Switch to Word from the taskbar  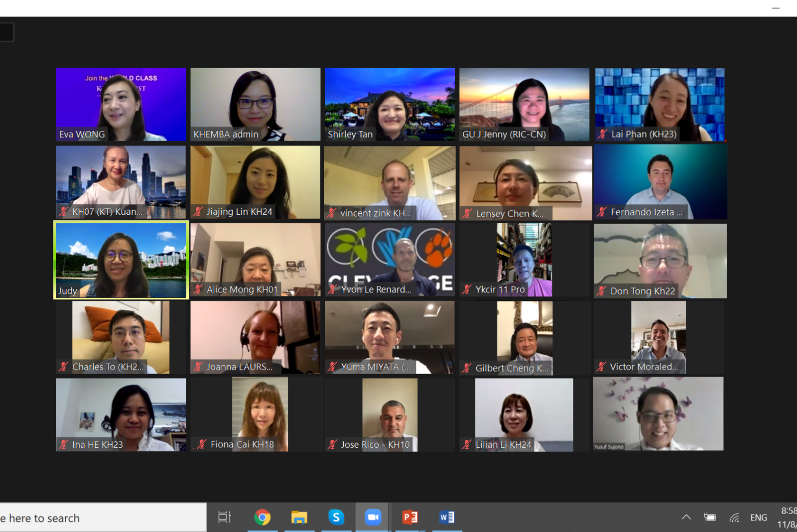click(x=446, y=518)
